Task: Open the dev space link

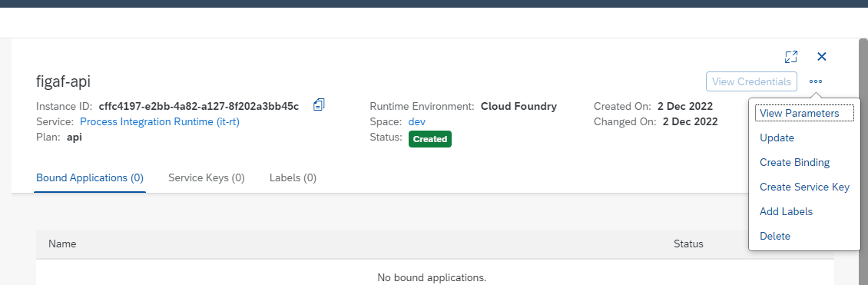Action: [417, 121]
